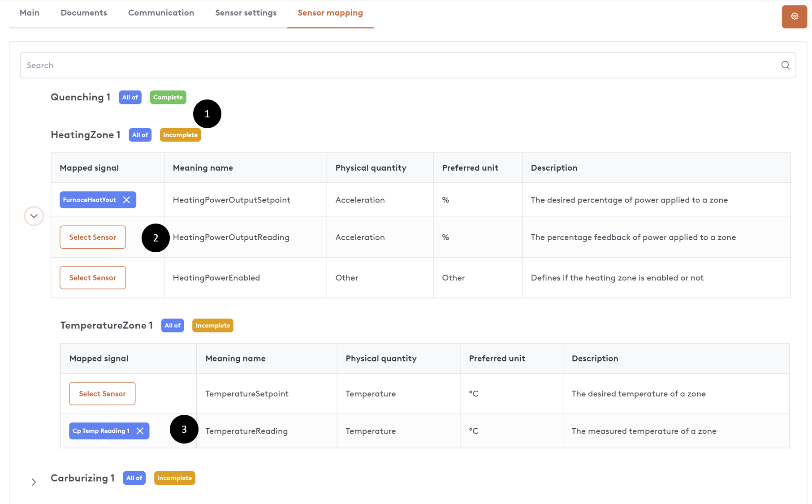Select Sensor for HeatingPowerEnabled
Viewport: 812px width, 504px height.
tap(93, 278)
